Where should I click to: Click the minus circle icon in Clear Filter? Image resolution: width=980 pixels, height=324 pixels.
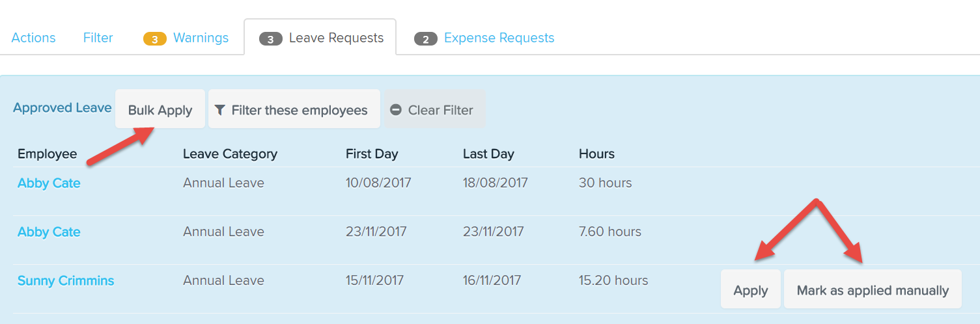396,110
